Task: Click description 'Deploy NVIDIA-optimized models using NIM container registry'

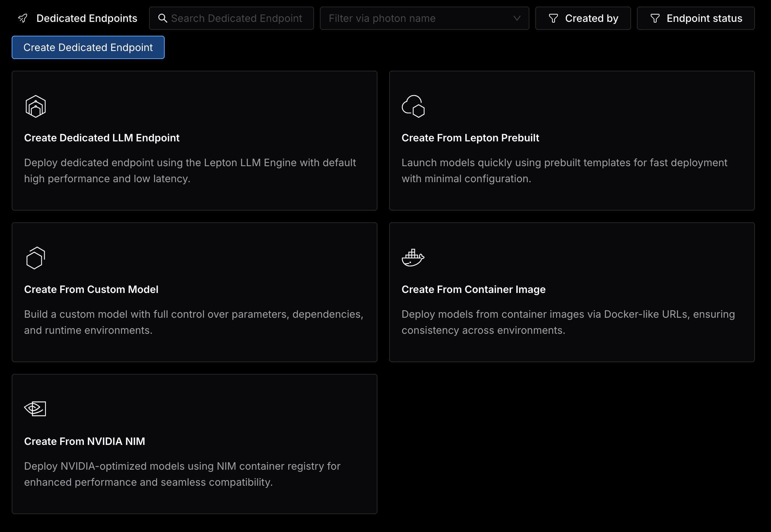Action: pos(182,474)
